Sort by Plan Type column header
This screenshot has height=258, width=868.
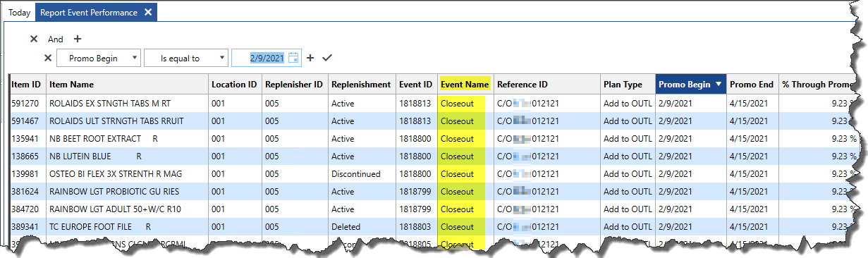click(x=628, y=85)
